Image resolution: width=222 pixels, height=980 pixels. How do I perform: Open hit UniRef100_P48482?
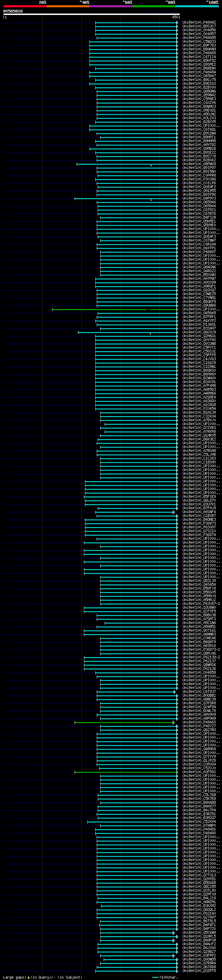pyautogui.click(x=199, y=23)
